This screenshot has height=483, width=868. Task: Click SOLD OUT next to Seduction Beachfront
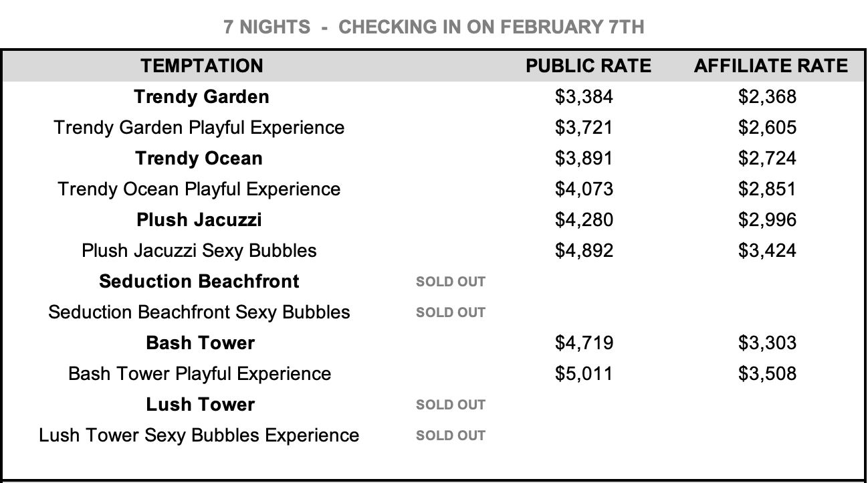(451, 282)
